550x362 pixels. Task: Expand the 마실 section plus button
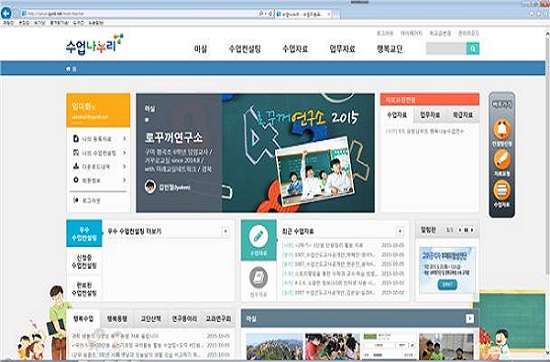coord(469,319)
